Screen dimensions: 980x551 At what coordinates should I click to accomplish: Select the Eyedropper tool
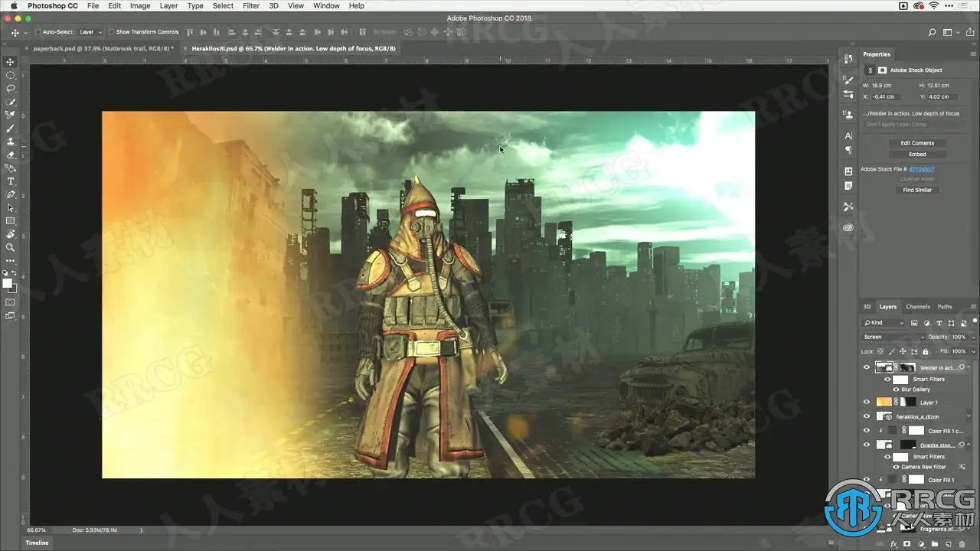(x=11, y=115)
